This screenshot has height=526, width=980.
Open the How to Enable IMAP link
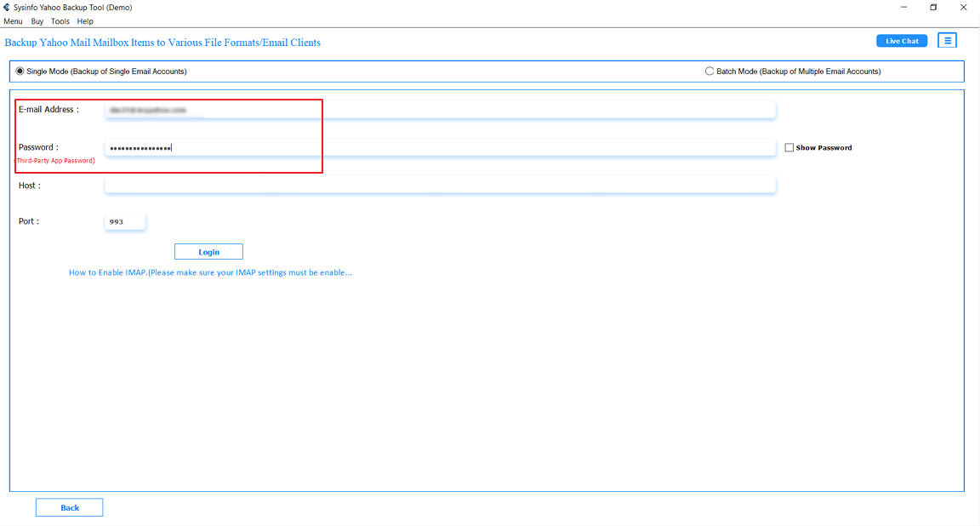[x=211, y=272]
